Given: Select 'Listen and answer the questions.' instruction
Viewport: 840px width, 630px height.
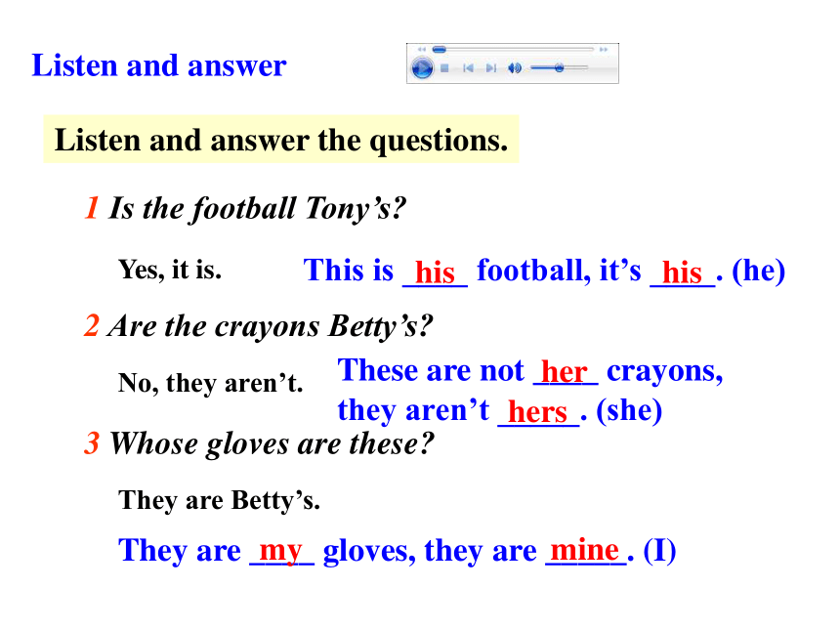Looking at the screenshot, I should pos(281,141).
